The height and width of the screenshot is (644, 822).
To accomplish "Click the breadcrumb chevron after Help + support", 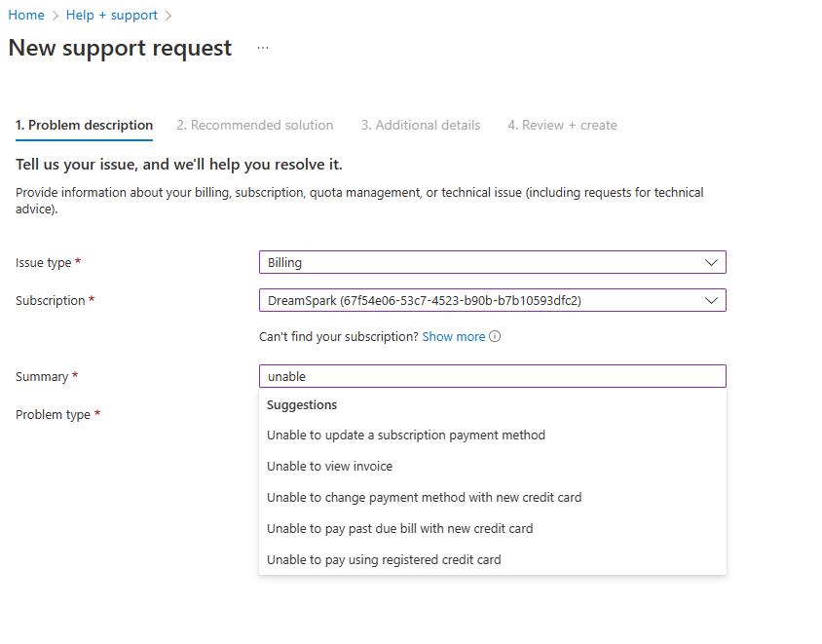I will pos(168,16).
